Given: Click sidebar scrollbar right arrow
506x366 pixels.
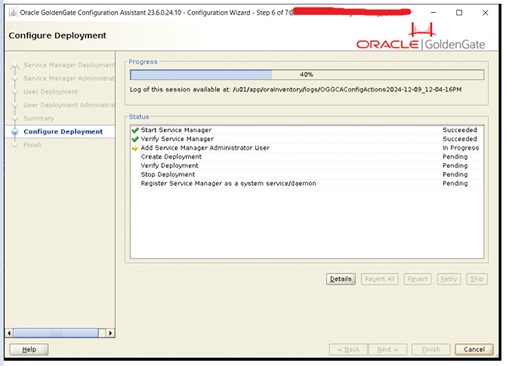Looking at the screenshot, I should coord(110,333).
